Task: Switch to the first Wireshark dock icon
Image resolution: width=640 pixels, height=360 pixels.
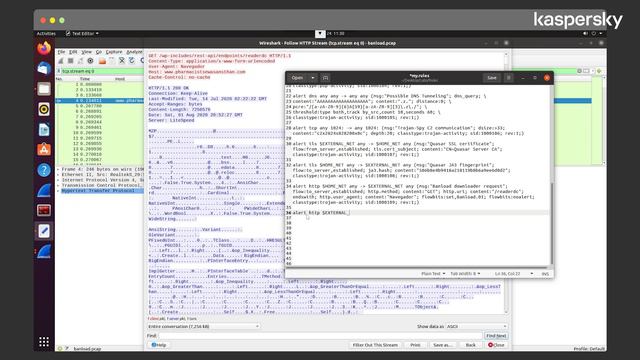Action: (x=44, y=190)
